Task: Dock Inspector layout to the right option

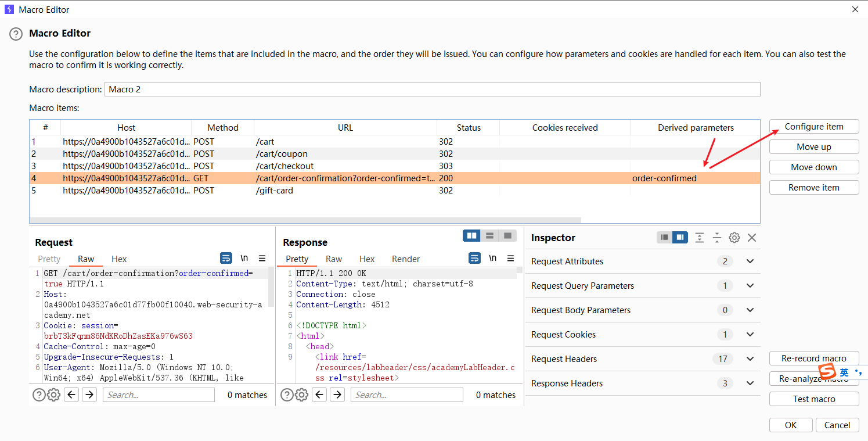Action: 680,238
